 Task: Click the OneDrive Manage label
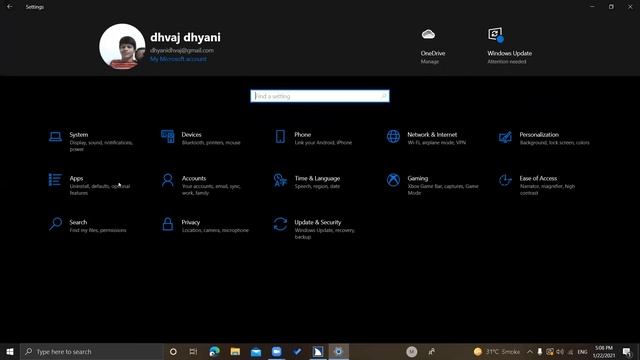pyautogui.click(x=430, y=62)
